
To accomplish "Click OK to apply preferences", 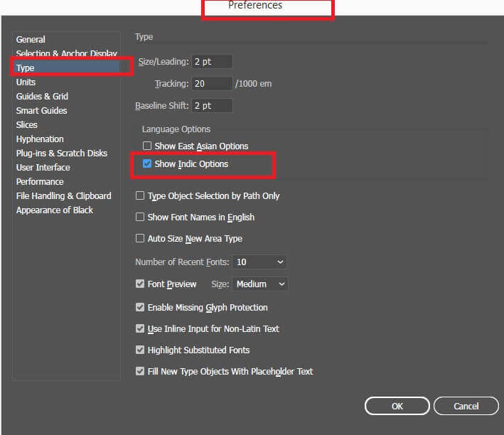I will pos(397,406).
